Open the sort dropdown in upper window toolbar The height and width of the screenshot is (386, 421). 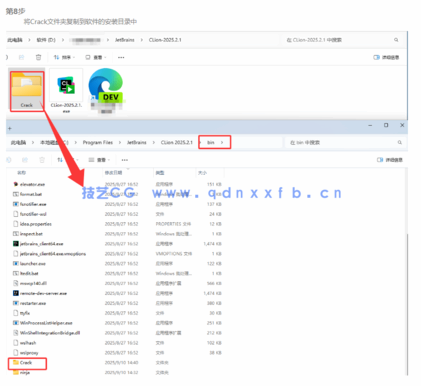point(64,57)
